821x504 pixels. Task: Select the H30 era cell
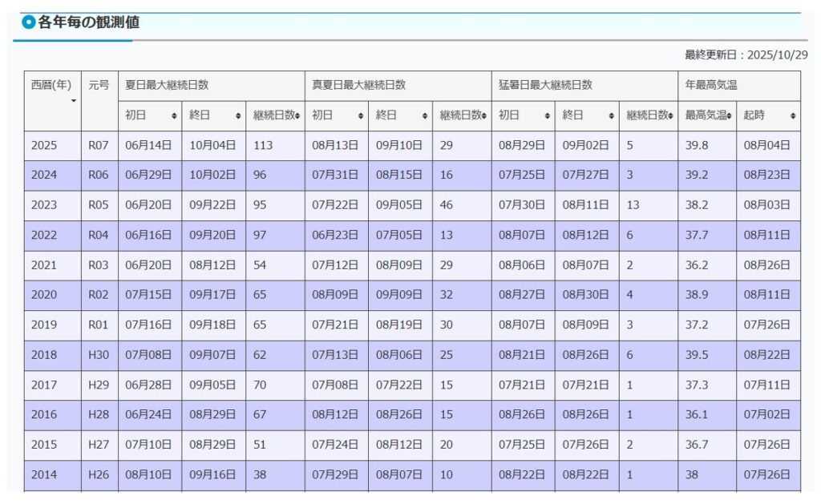[x=99, y=355]
